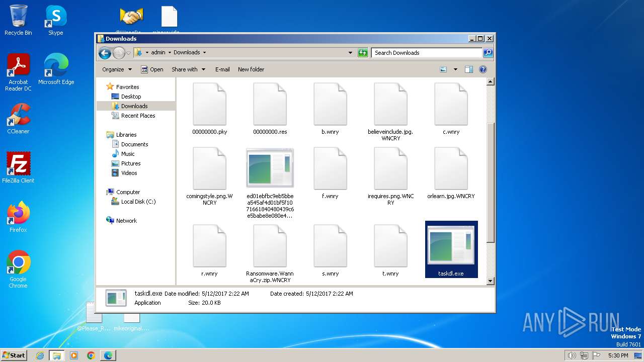This screenshot has height=362, width=644.
Task: Open the Share with menu
Action: coord(188,69)
